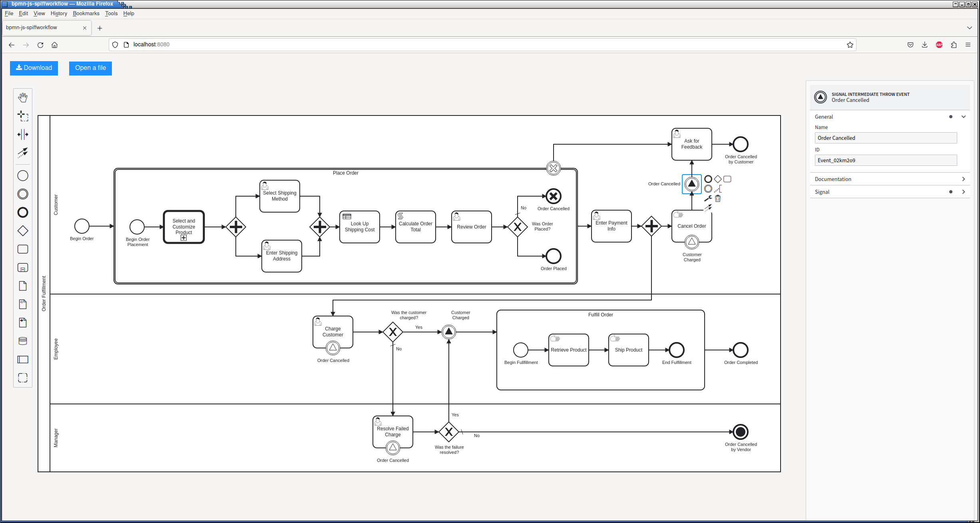The image size is (980, 523).
Task: Open the Bookmarks menu
Action: pos(86,13)
